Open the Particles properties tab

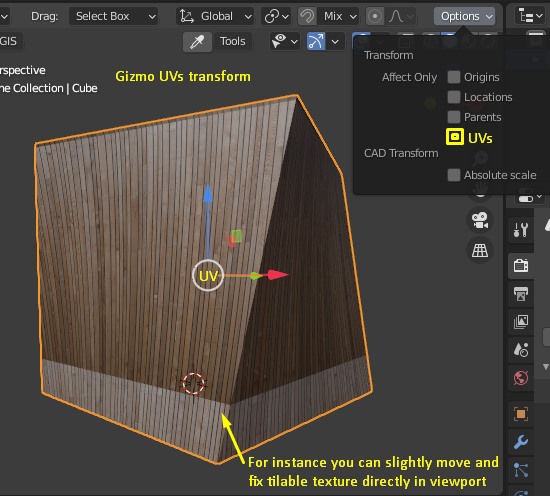coord(521,470)
